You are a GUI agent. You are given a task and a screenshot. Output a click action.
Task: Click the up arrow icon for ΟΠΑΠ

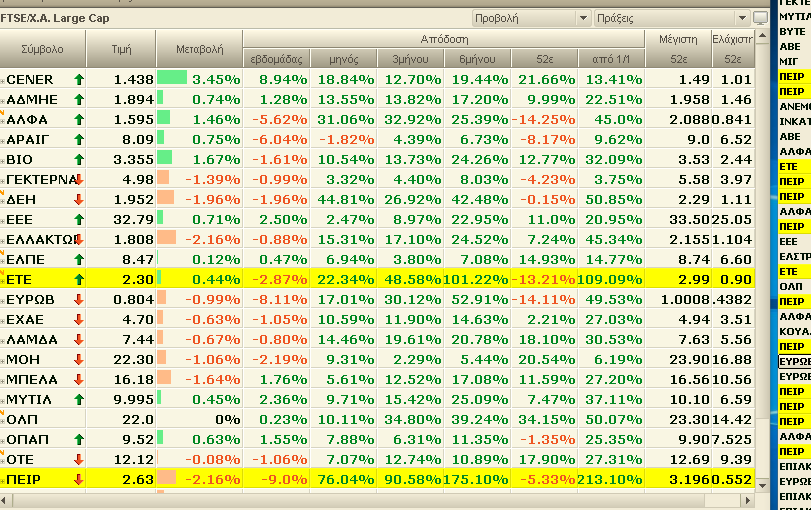coord(79,440)
